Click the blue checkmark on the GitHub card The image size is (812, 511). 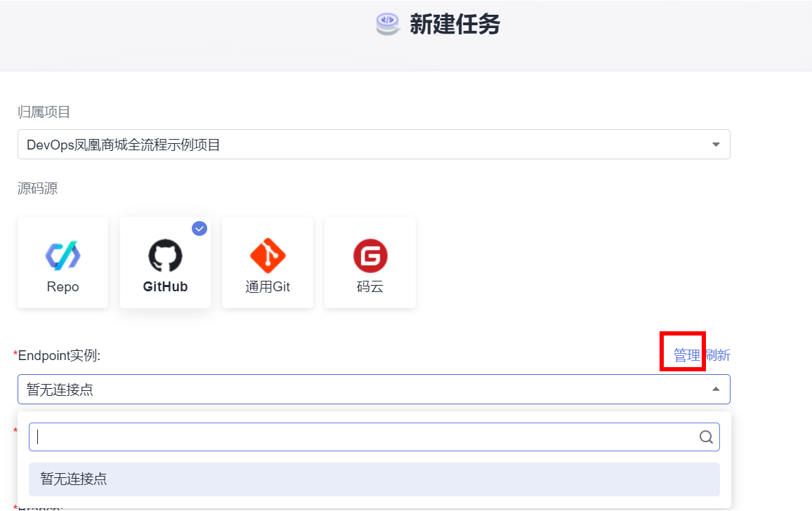(x=199, y=228)
